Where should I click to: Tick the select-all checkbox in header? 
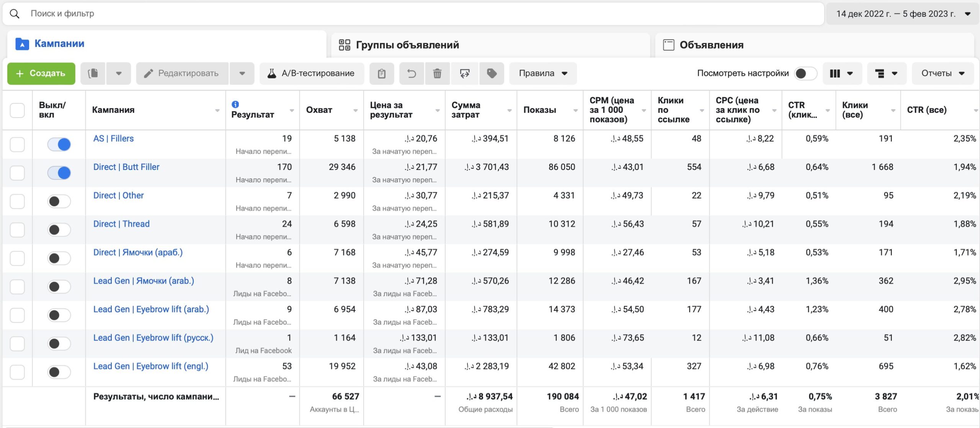click(17, 110)
